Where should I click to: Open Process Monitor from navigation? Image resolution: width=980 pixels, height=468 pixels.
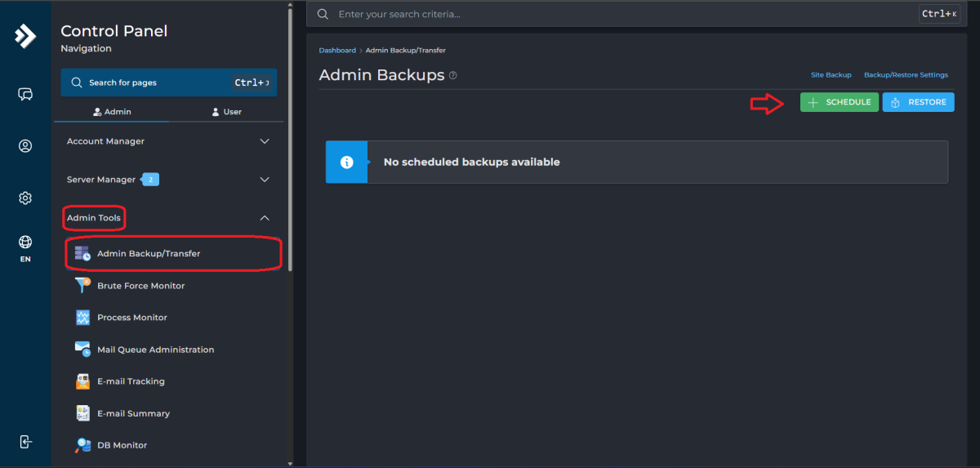tap(131, 318)
